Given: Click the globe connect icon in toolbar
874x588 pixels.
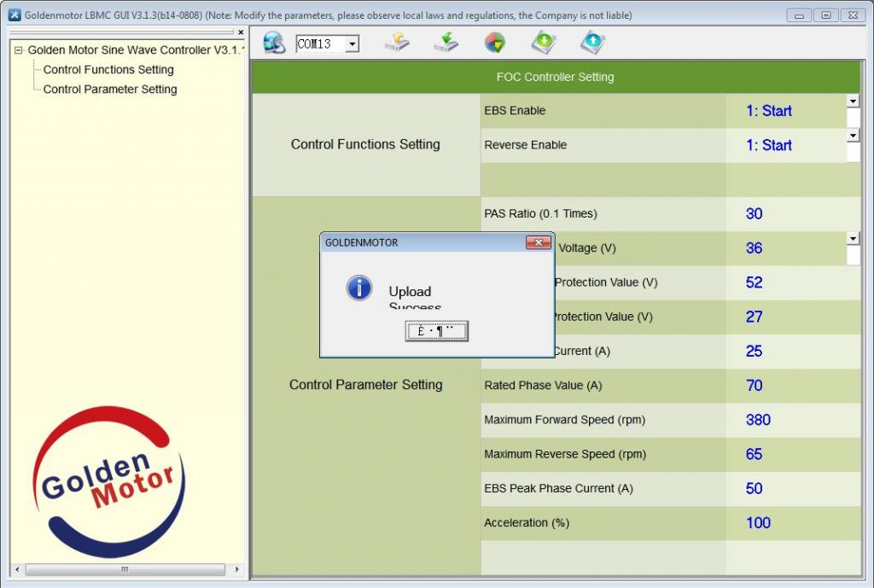Looking at the screenshot, I should tap(274, 43).
